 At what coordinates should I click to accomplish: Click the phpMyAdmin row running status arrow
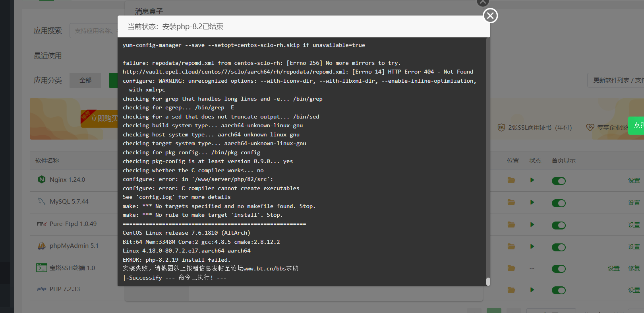tap(532, 247)
